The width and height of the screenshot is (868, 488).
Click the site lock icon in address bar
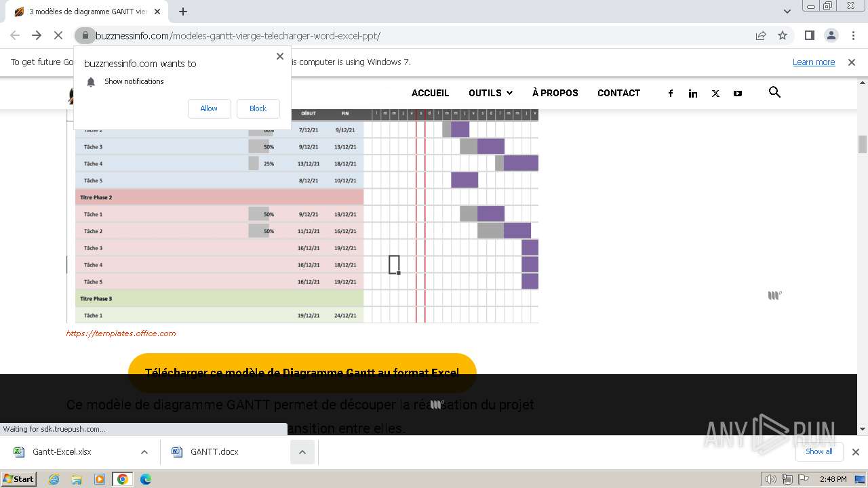[84, 35]
